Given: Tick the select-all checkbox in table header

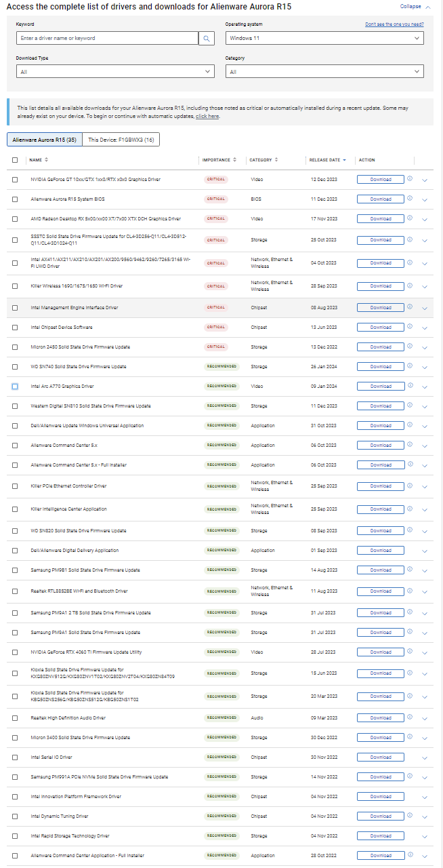Looking at the screenshot, I should coord(15,160).
